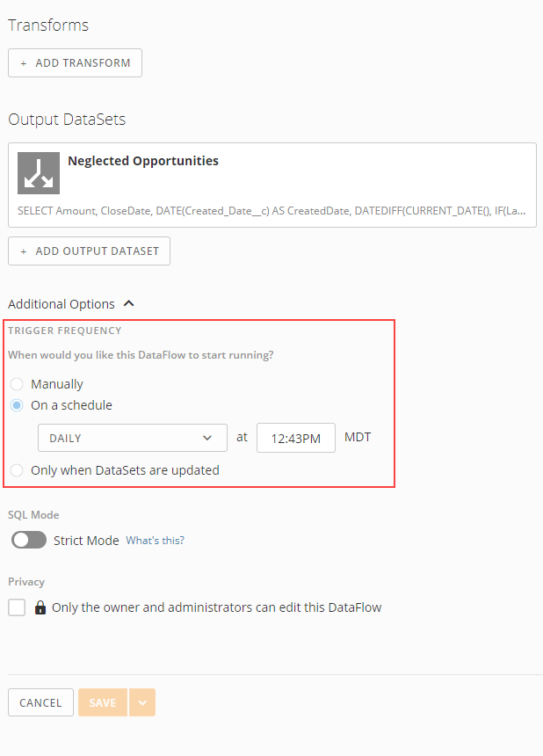Toggle the Strict Mode switch
The image size is (543, 756).
29,540
